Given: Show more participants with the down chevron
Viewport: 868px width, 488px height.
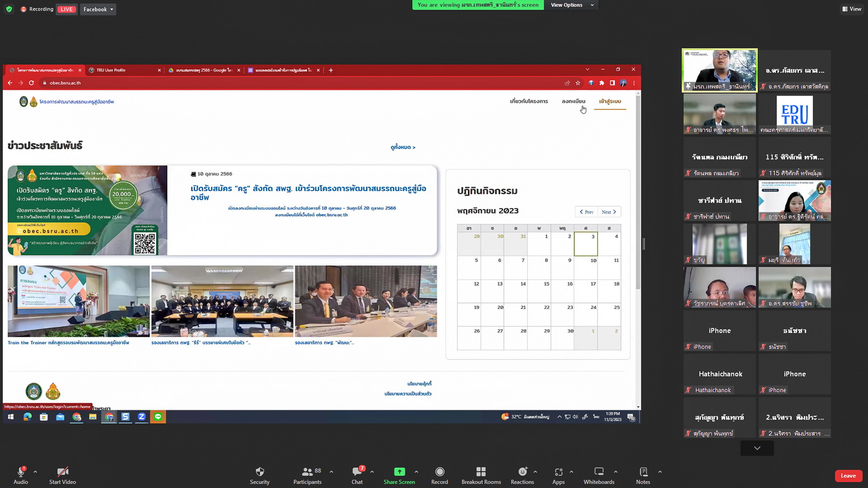Looking at the screenshot, I should (757, 448).
